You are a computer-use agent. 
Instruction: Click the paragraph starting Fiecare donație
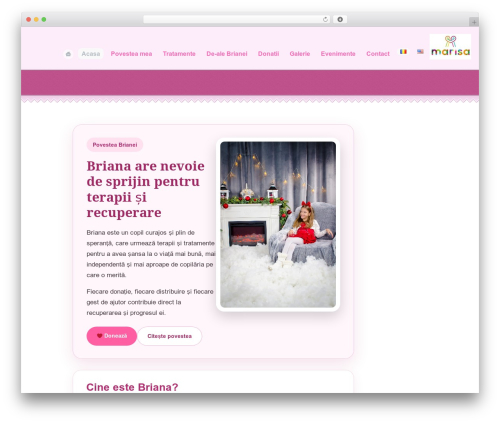pos(150,302)
